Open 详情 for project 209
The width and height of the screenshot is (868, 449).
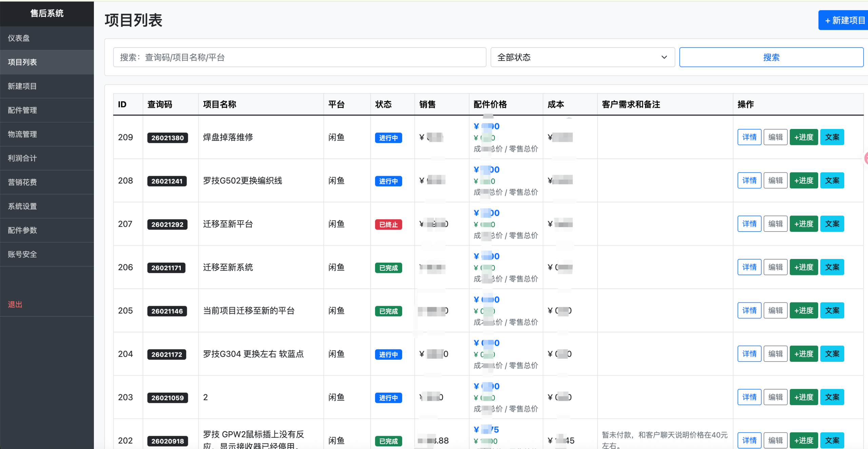749,137
